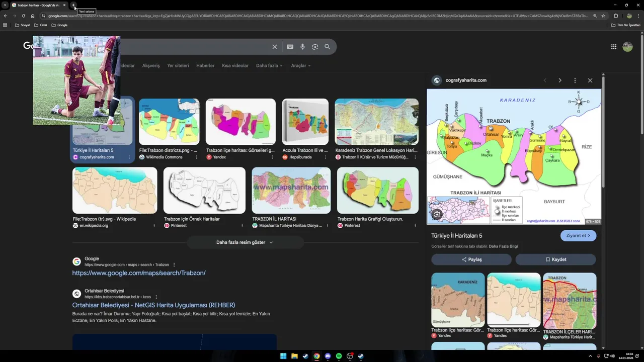Click Daha fazla resim göster button
This screenshot has width=644, height=362.
click(245, 242)
